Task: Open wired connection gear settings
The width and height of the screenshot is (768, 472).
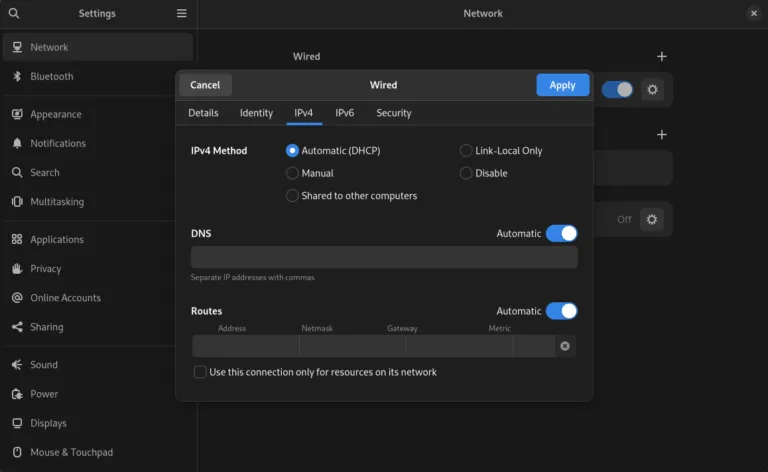Action: point(652,90)
